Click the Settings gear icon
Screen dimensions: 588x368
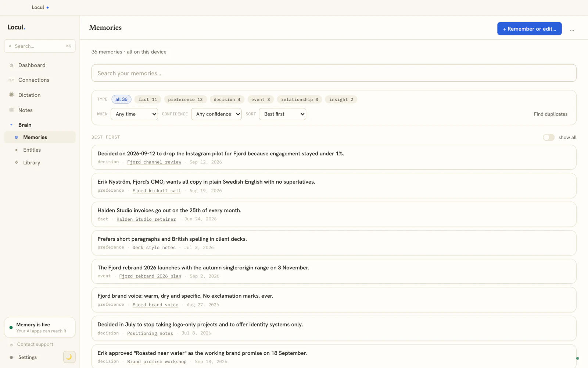(x=11, y=357)
